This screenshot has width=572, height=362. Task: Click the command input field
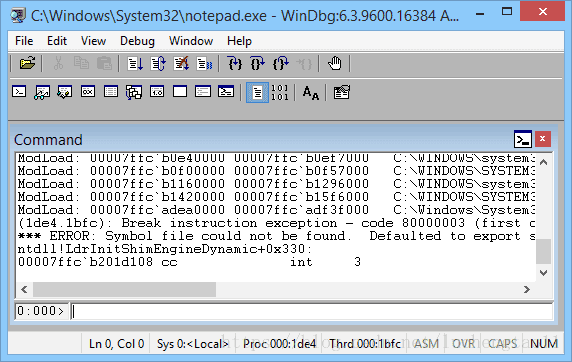(x=312, y=311)
